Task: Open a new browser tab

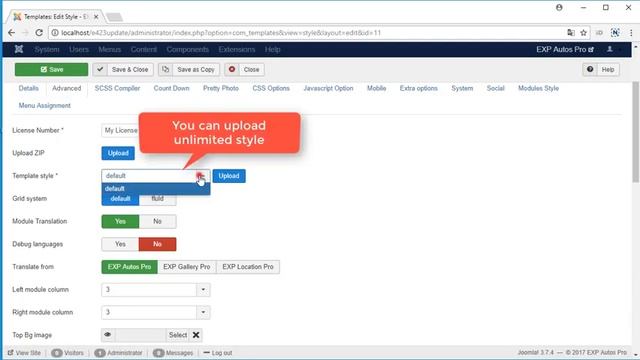Action: [114, 17]
